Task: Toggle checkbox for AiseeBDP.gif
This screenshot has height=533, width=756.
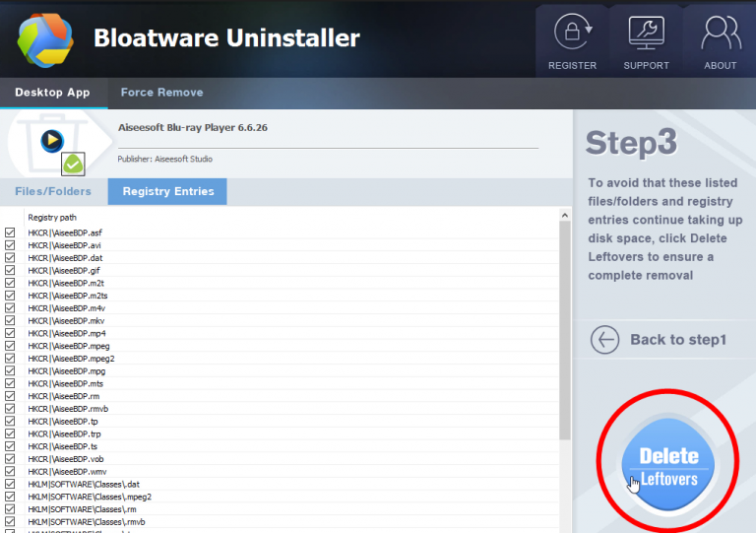Action: [10, 270]
